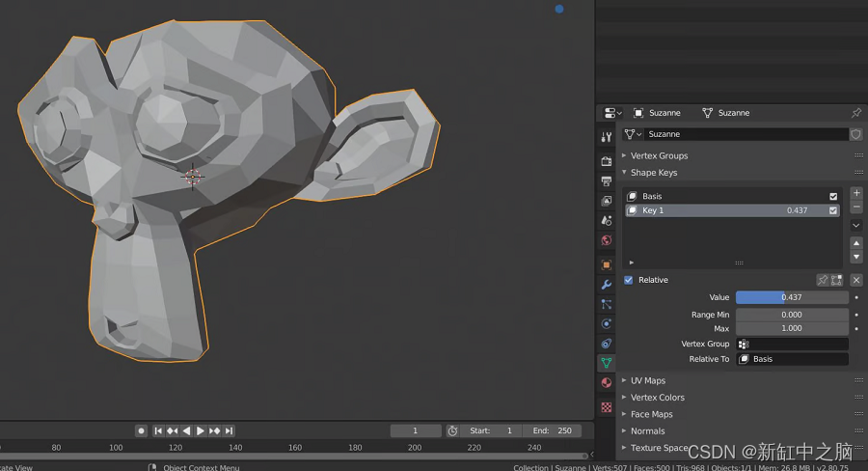
Task: Jump to the first frame
Action: click(x=158, y=430)
